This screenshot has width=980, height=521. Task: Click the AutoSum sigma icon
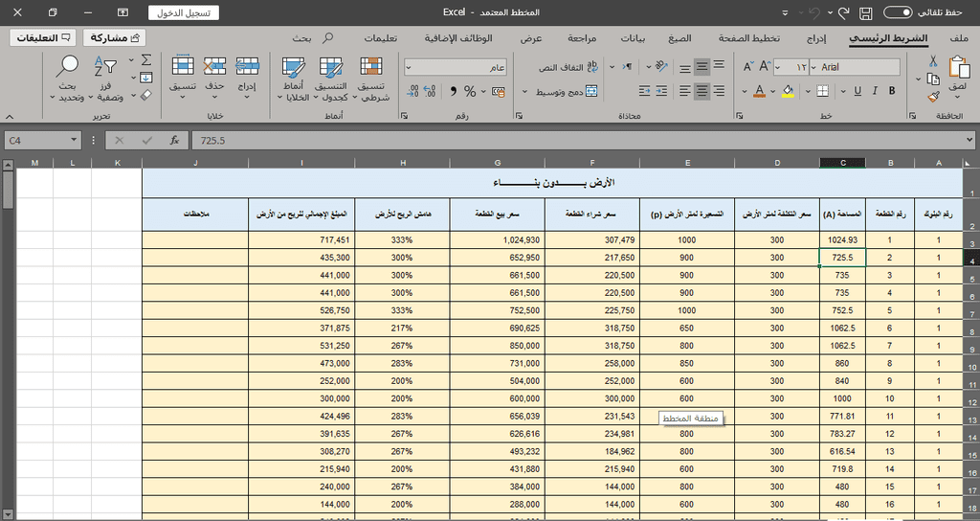click(146, 60)
